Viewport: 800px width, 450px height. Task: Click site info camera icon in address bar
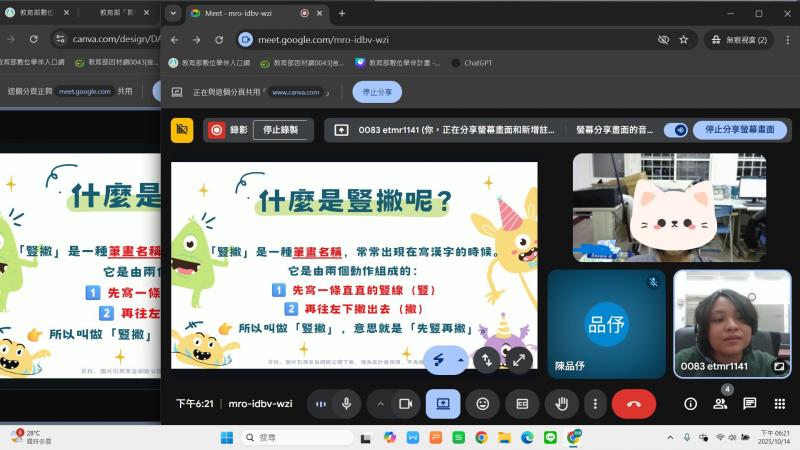point(245,40)
